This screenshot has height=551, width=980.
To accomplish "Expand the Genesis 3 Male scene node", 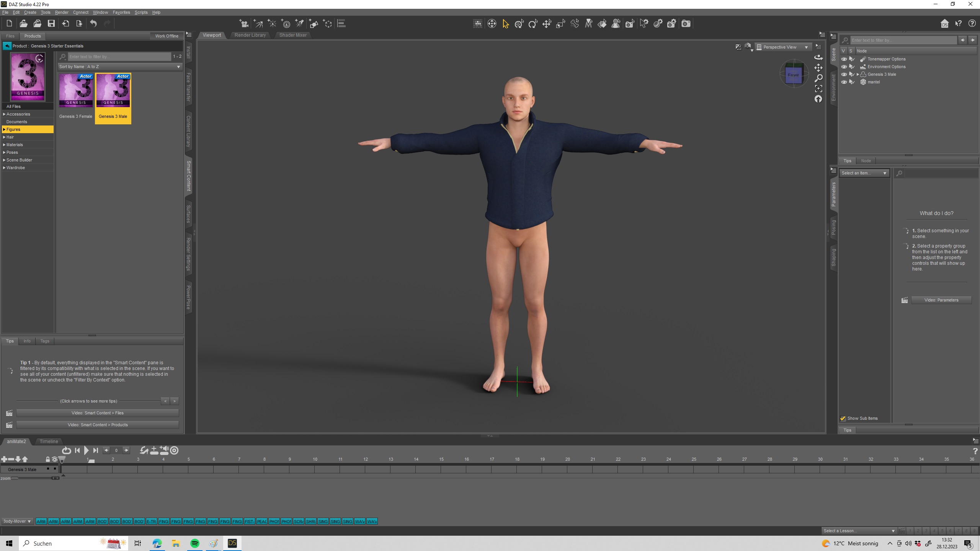I will pyautogui.click(x=857, y=74).
